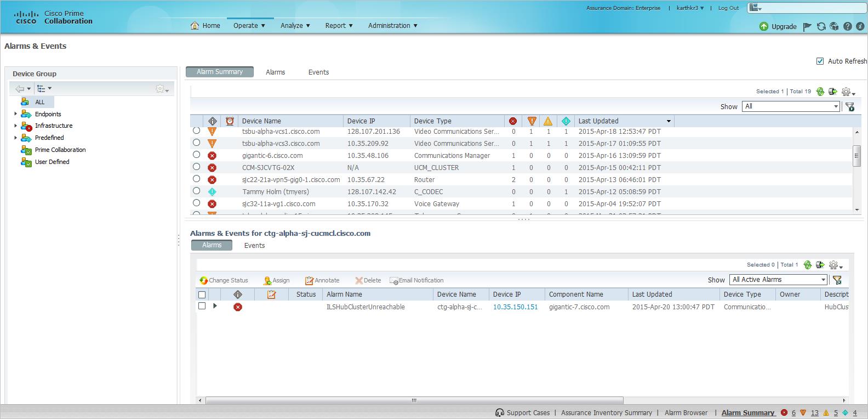Viewport: 868px width, 419px height.
Task: Open the Show All dropdown in Alarm Summary
Action: pos(791,106)
